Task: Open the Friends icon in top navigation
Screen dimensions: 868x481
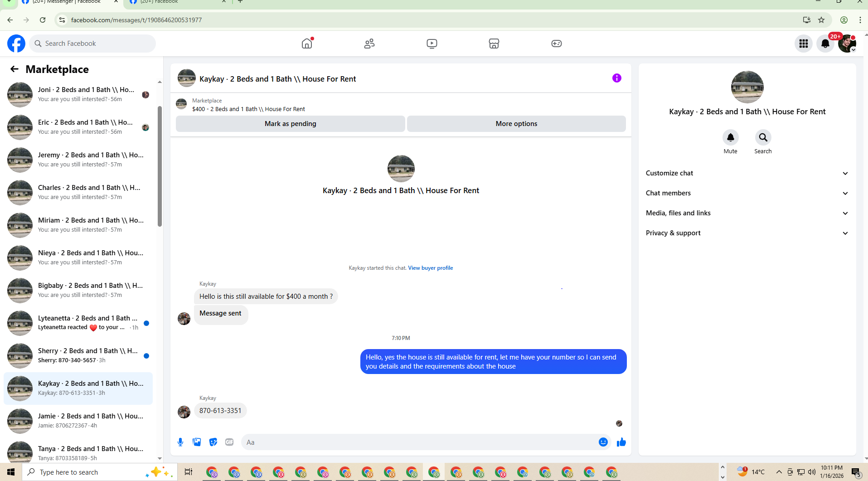Action: (369, 44)
